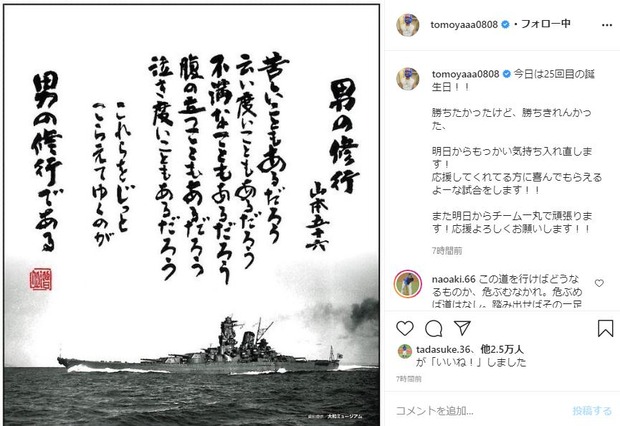620x426 pixels.
Task: Open comments via speech bubble icon
Action: (434, 329)
